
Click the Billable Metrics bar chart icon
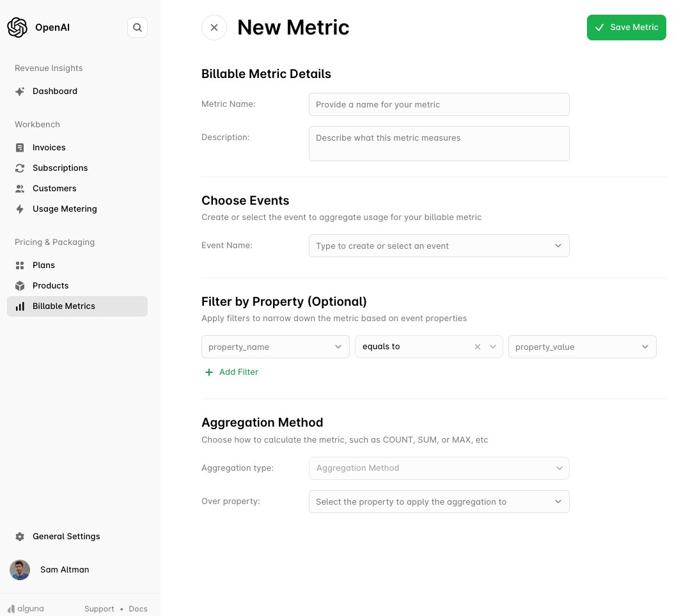[x=20, y=306]
